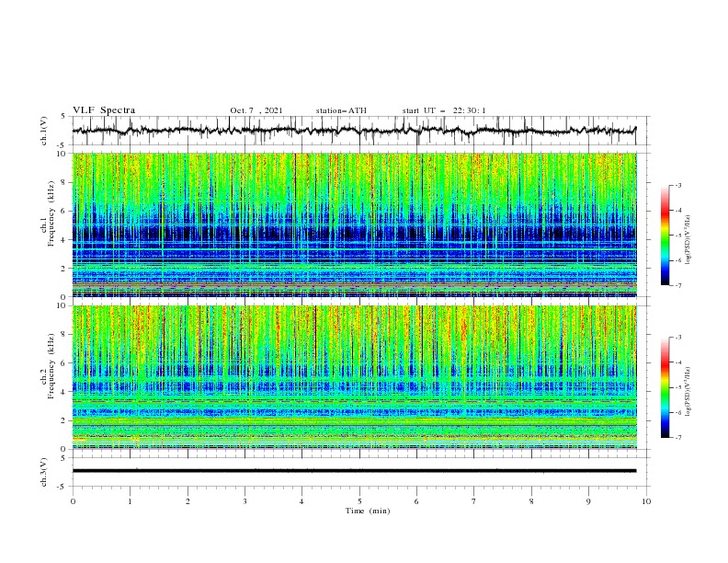Click the '-3' value on ch.1 colorbar
The image size is (728, 563).
click(x=678, y=185)
